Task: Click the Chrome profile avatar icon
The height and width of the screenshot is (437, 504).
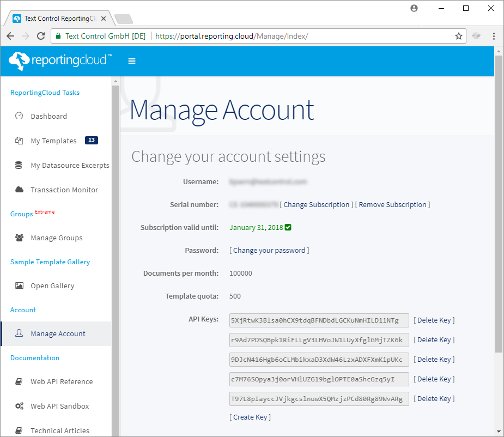Action: pos(414,8)
